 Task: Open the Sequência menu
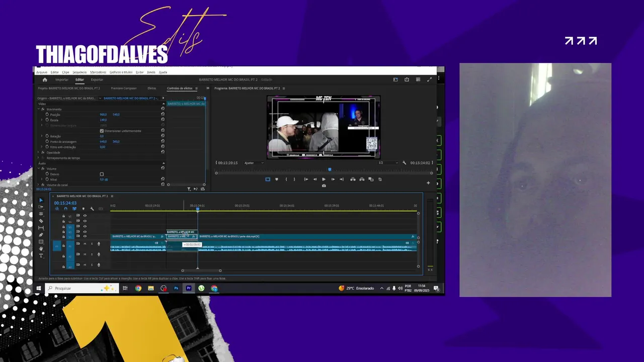(79, 72)
